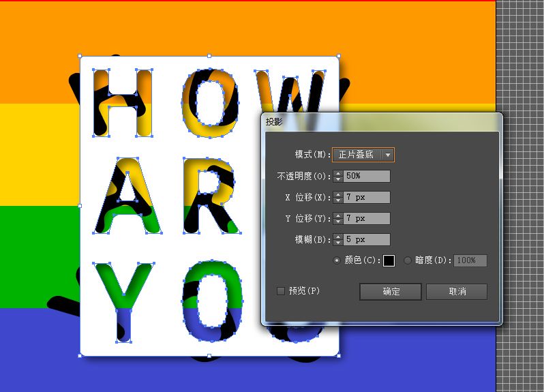This screenshot has width=544, height=392.
Task: Select the 暗度 darkness radio button
Action: pyautogui.click(x=408, y=260)
